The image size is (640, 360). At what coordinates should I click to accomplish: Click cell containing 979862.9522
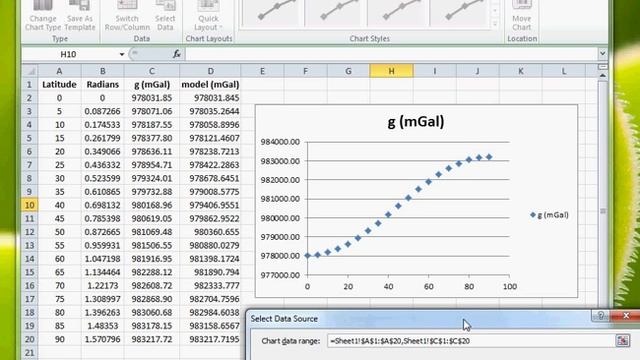[x=210, y=218]
